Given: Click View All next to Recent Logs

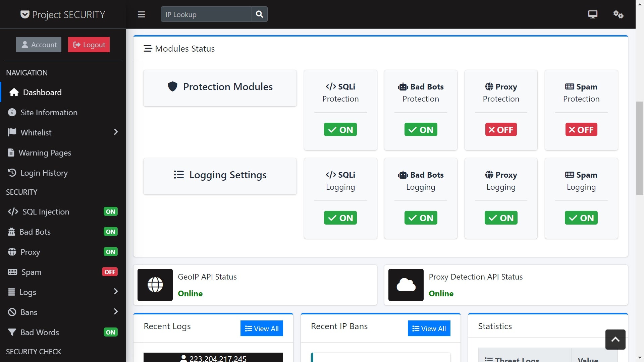Looking at the screenshot, I should (x=262, y=328).
